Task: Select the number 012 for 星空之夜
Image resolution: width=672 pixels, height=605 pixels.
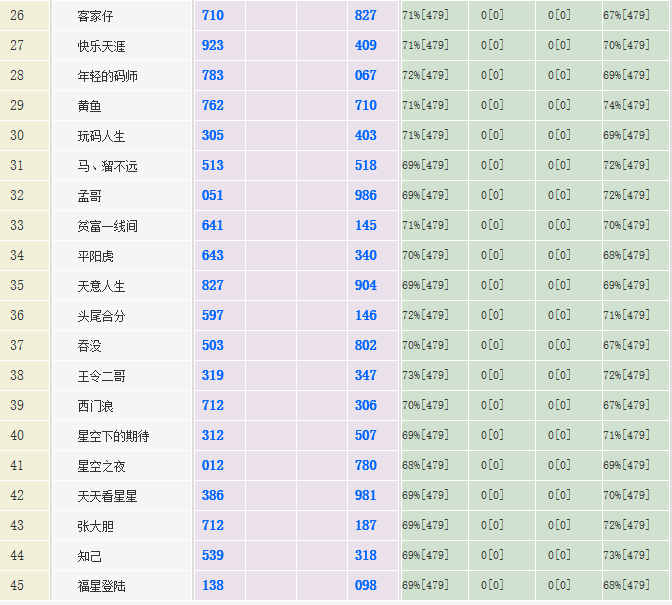Action: (x=212, y=465)
